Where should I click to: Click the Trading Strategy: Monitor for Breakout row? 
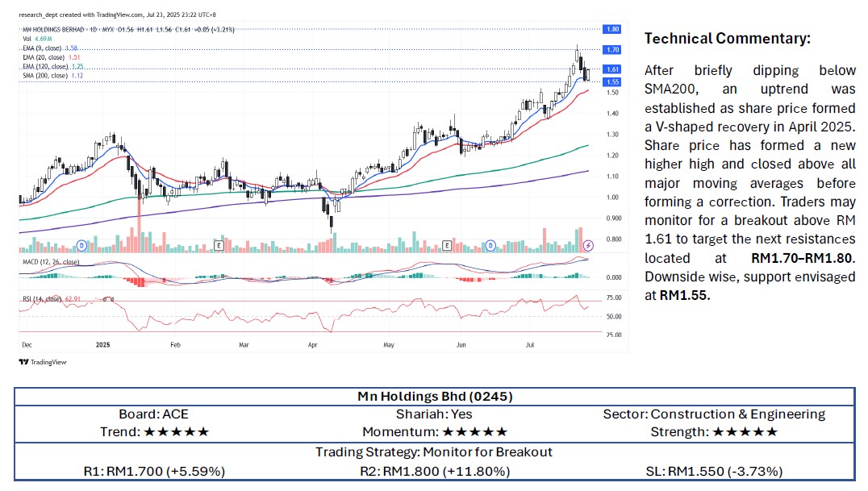pyautogui.click(x=434, y=451)
